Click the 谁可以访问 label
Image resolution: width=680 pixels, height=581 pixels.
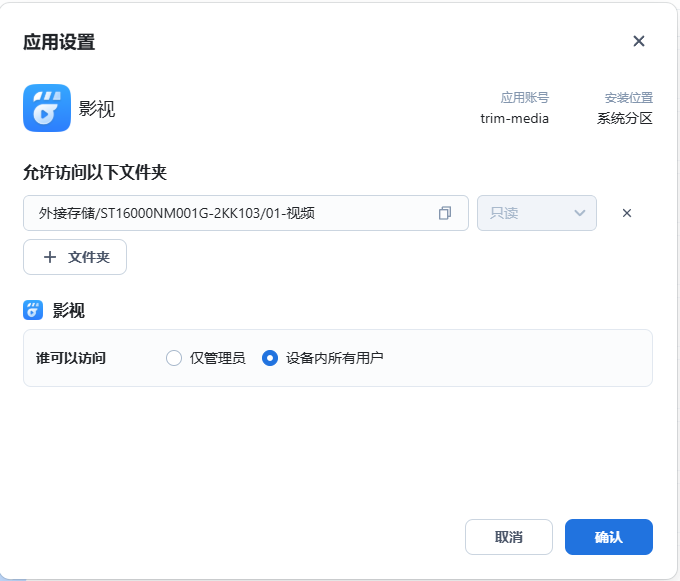pyautogui.click(x=71, y=358)
